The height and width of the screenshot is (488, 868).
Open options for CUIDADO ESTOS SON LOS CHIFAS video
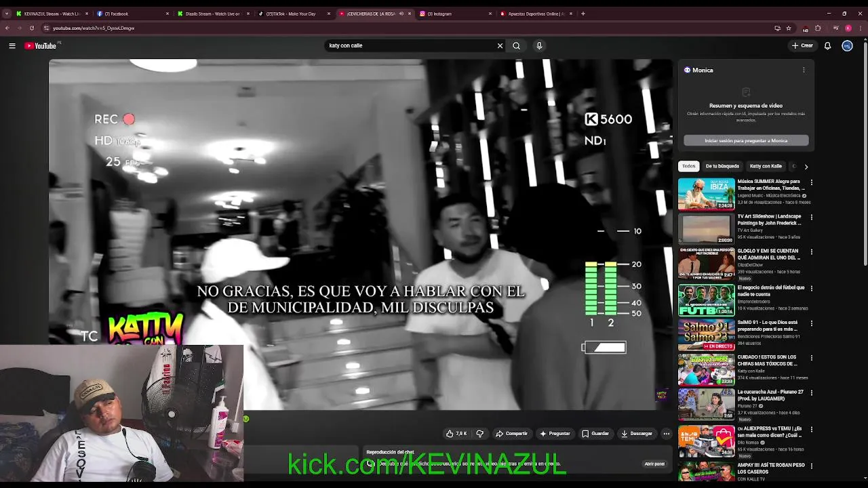pyautogui.click(x=811, y=358)
